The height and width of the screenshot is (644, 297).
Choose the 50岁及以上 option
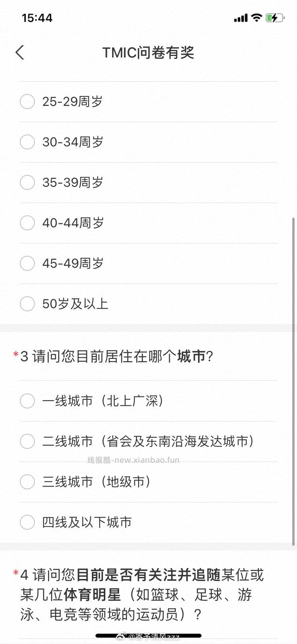27,304
